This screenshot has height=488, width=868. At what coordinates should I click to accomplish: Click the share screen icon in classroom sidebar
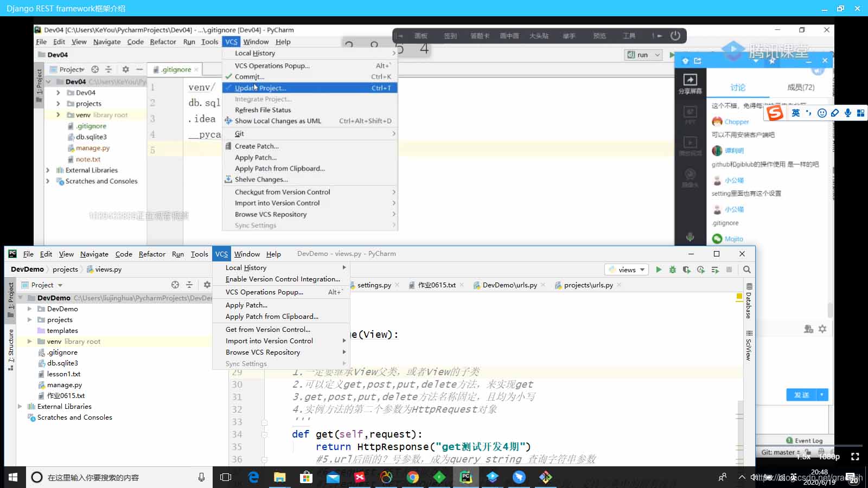click(690, 83)
